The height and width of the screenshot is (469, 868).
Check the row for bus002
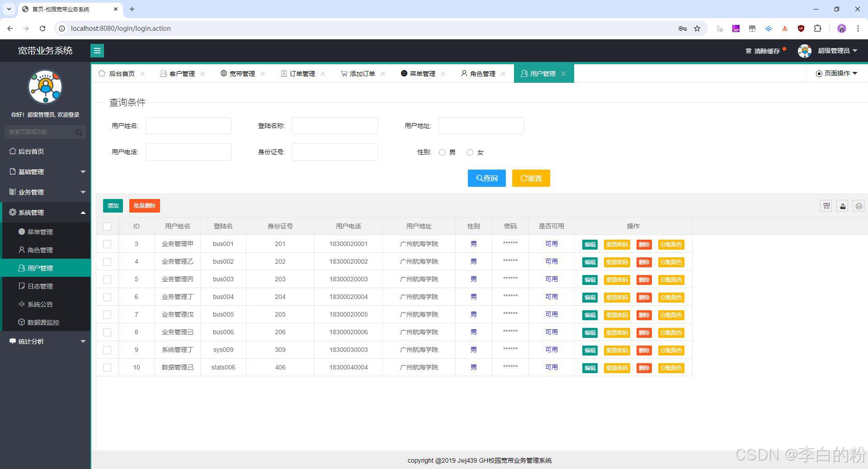107,262
